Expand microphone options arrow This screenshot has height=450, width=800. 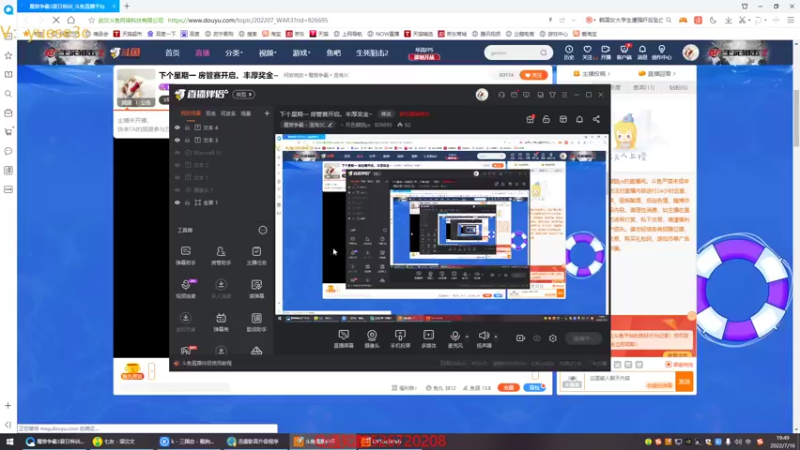pyautogui.click(x=467, y=337)
